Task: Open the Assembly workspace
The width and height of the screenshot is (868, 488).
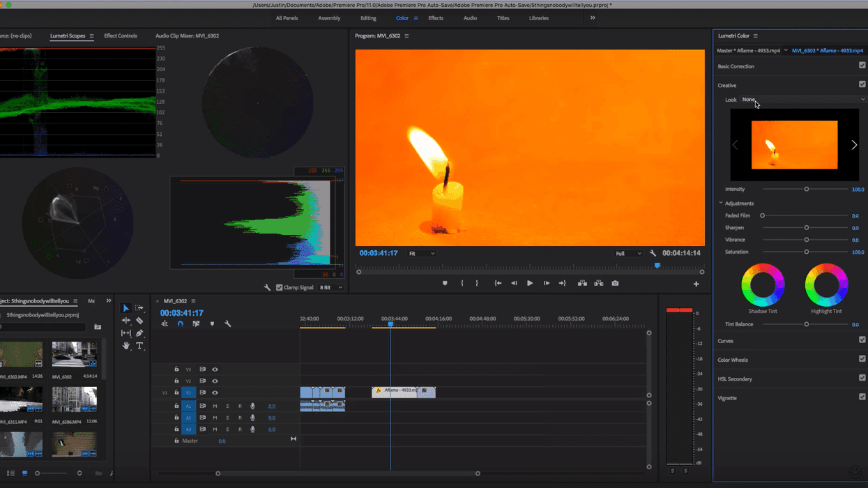Action: [329, 18]
